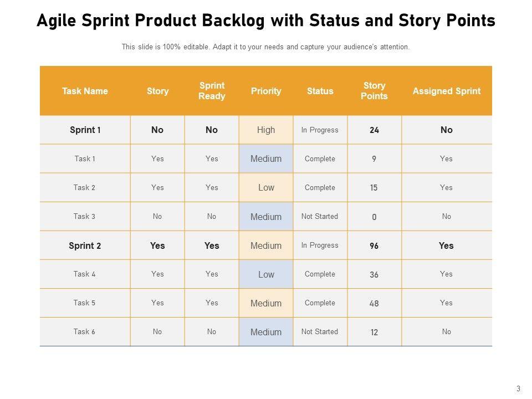Screen dimensions: 532x399
Task: Select the Story column header
Action: pos(157,91)
